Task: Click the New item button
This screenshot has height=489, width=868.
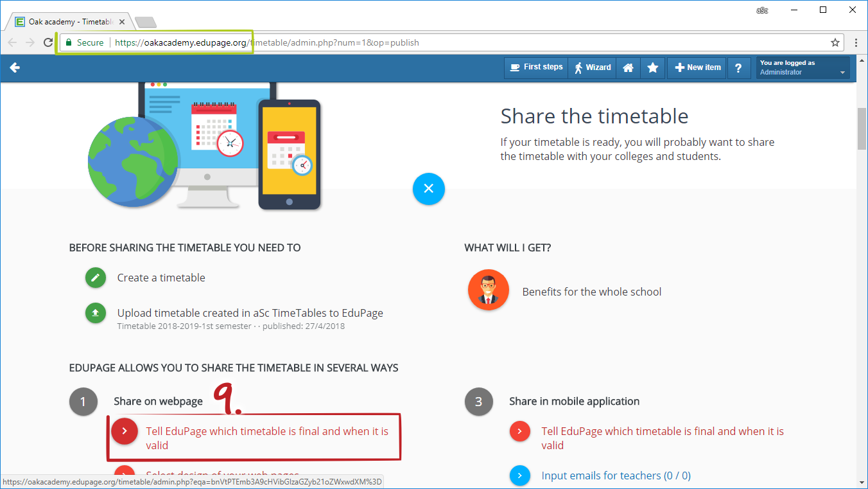Action: 697,67
